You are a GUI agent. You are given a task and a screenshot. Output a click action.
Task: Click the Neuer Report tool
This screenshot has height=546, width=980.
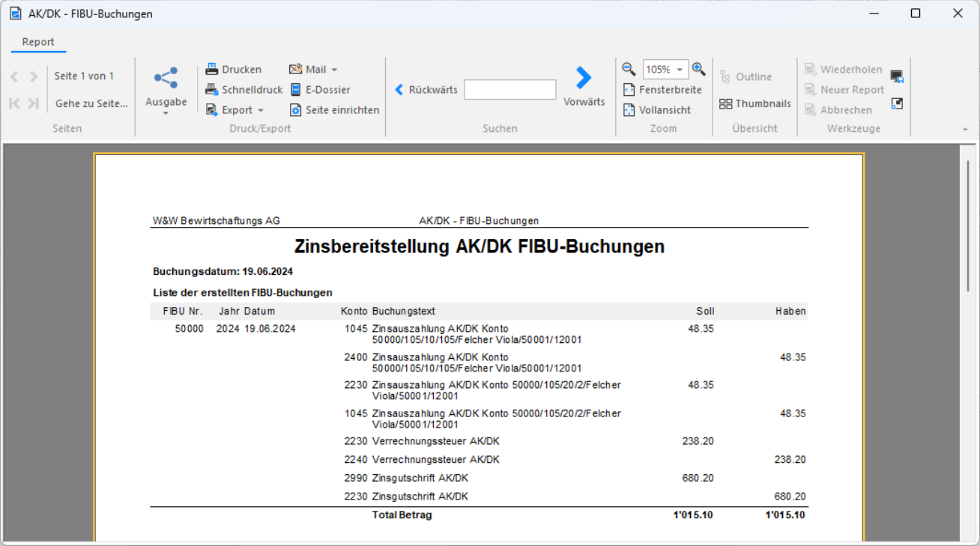point(844,89)
